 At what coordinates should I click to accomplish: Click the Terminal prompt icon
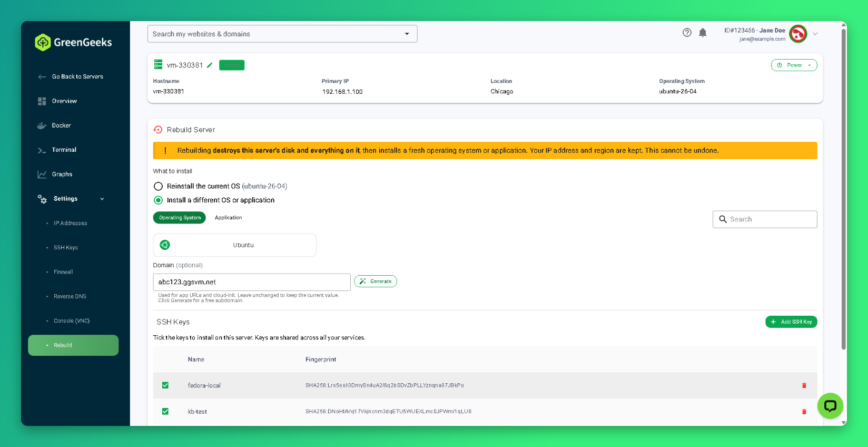tap(42, 150)
